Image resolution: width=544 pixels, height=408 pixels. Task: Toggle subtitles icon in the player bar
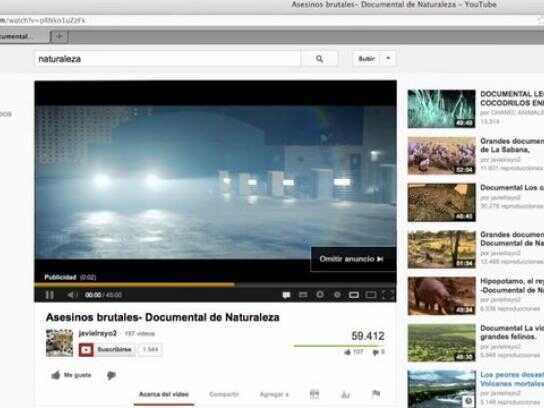tap(303, 295)
